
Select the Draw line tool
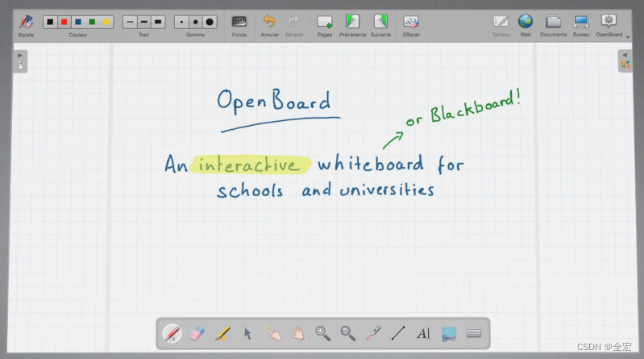398,333
